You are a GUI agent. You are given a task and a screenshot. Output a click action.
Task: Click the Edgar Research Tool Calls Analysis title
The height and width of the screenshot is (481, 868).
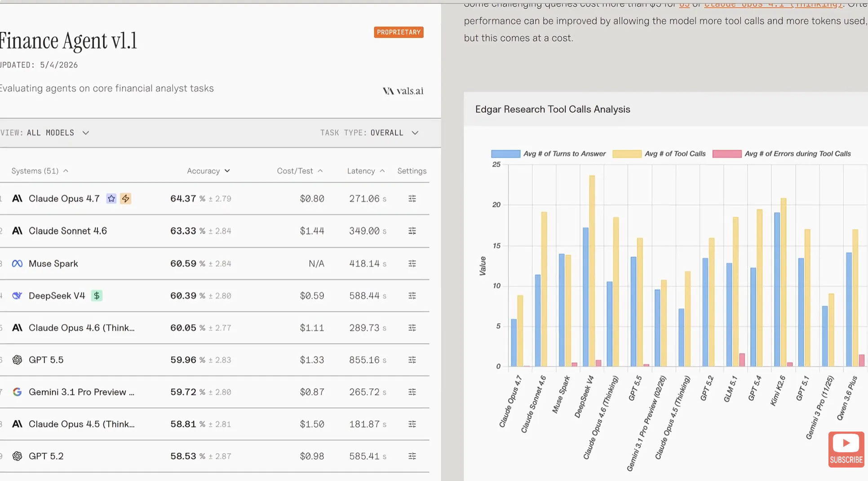[x=553, y=110]
